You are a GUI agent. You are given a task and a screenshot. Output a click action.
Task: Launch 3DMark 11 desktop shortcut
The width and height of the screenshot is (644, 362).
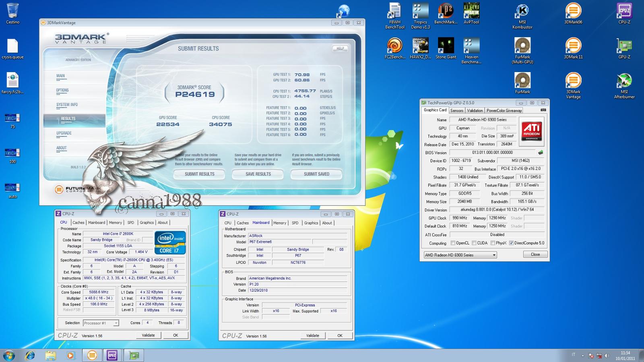[573, 48]
